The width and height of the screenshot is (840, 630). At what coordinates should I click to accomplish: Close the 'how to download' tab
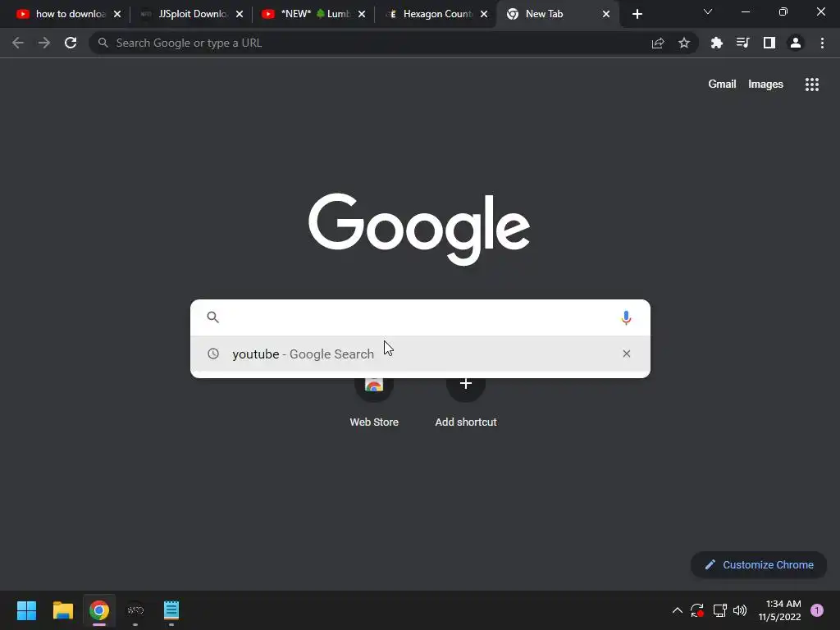[117, 14]
